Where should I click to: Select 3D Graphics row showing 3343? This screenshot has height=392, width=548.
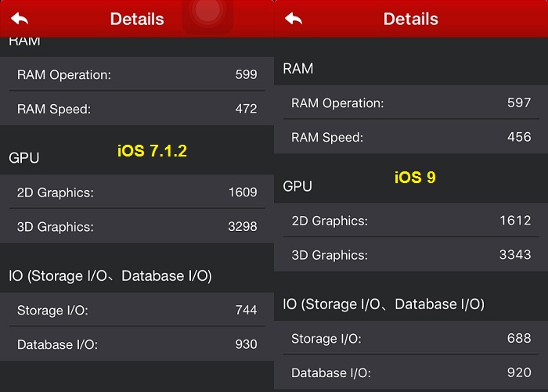click(411, 254)
